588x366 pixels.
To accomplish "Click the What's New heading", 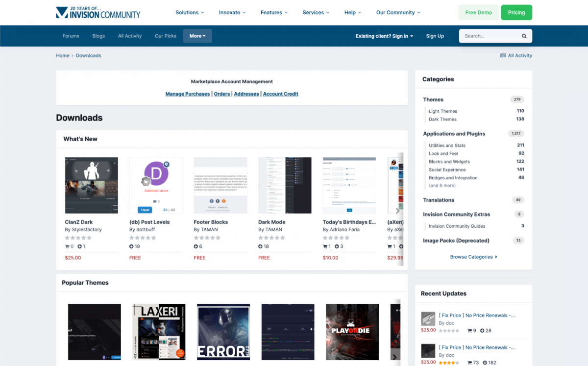I will (x=80, y=139).
